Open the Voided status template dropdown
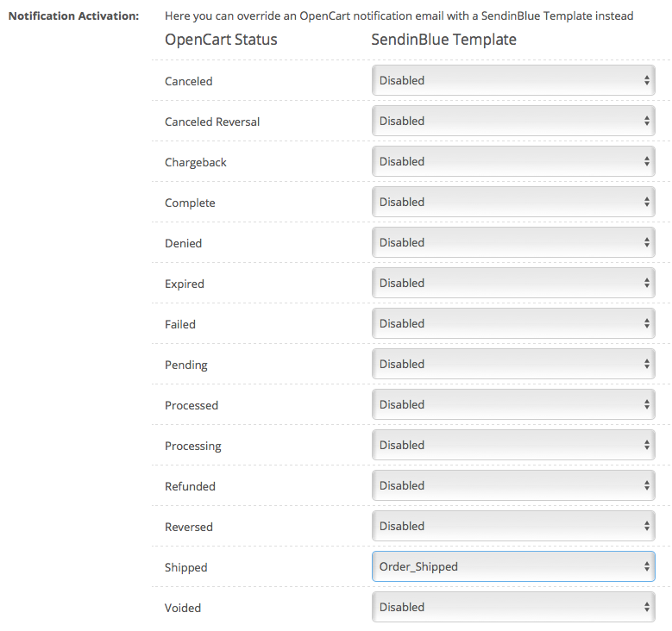The height and width of the screenshot is (631, 672). click(513, 608)
